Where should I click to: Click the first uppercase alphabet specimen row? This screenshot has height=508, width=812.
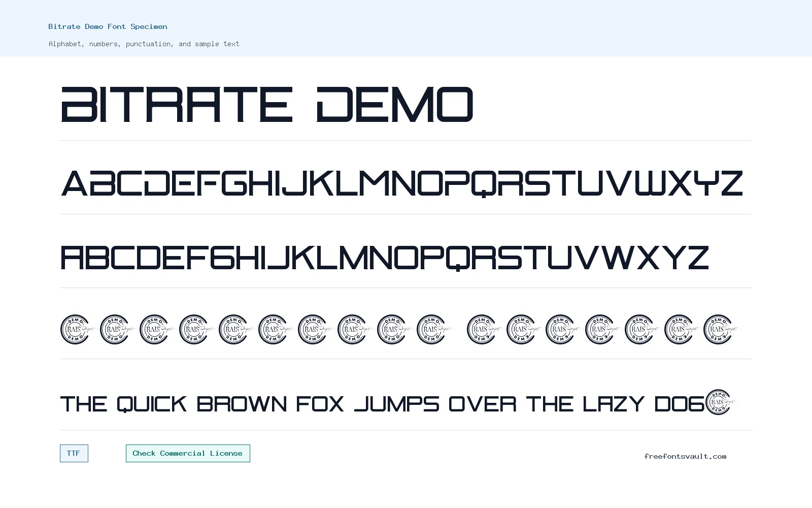click(x=402, y=183)
